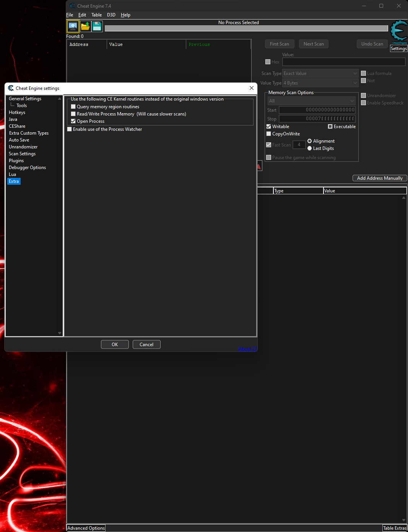Viewport: 408px width, 532px height.
Task: Open the Edit menu
Action: [x=82, y=15]
